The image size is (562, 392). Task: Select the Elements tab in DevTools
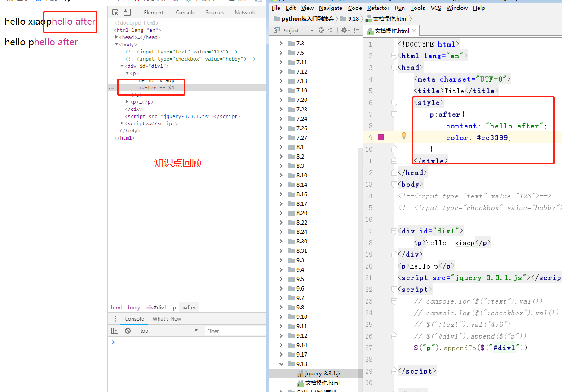point(155,13)
